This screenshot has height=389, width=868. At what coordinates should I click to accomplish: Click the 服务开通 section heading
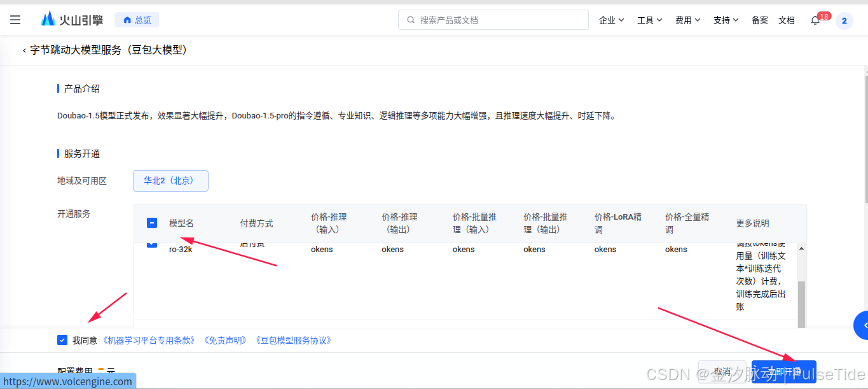click(82, 153)
